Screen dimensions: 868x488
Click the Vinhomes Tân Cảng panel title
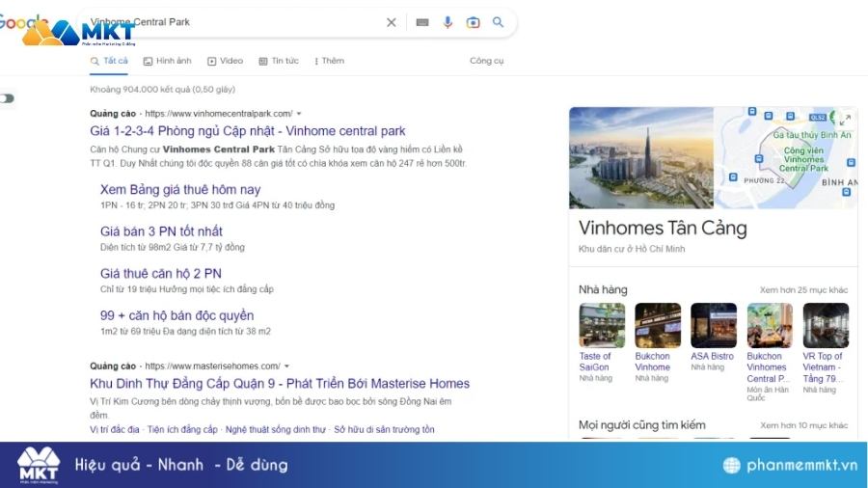663,228
